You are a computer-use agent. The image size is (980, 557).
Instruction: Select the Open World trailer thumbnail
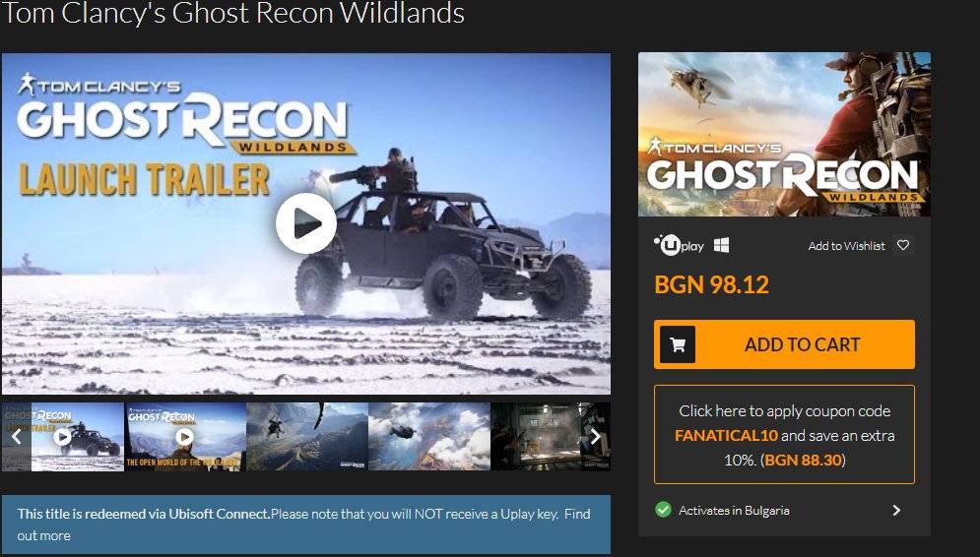(x=184, y=437)
